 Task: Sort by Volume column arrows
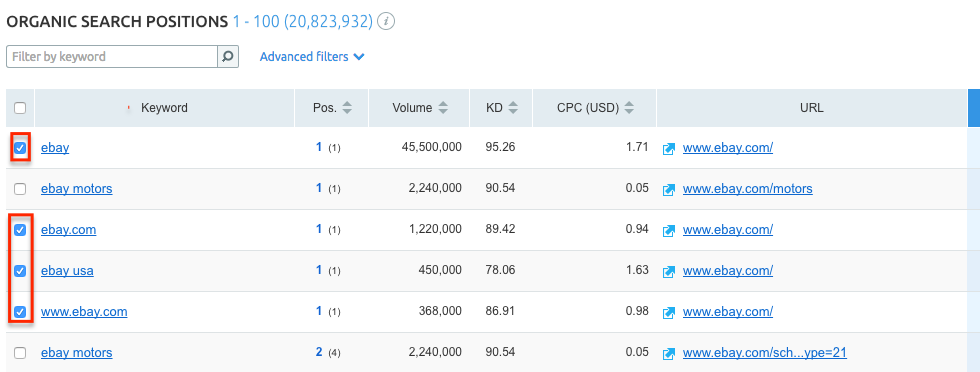coord(442,108)
